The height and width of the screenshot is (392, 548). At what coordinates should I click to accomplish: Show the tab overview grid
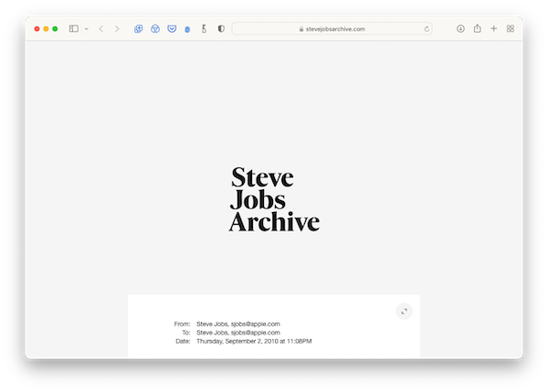pyautogui.click(x=510, y=28)
